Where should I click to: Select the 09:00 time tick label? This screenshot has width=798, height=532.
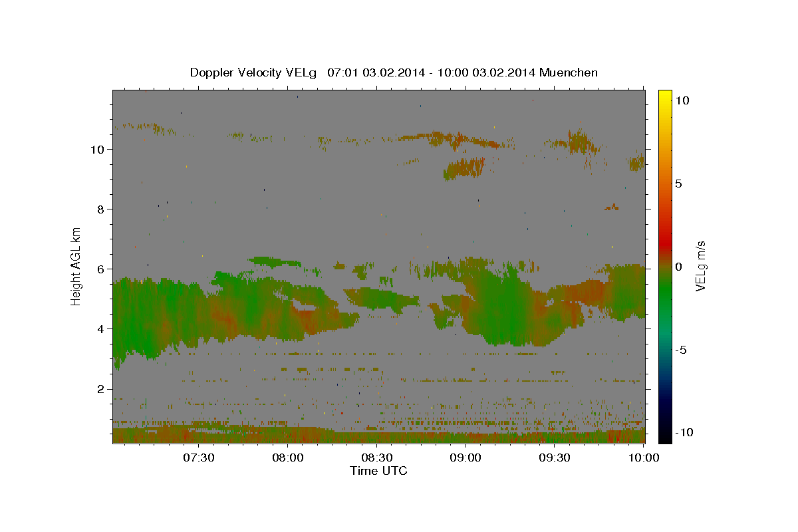tap(465, 458)
